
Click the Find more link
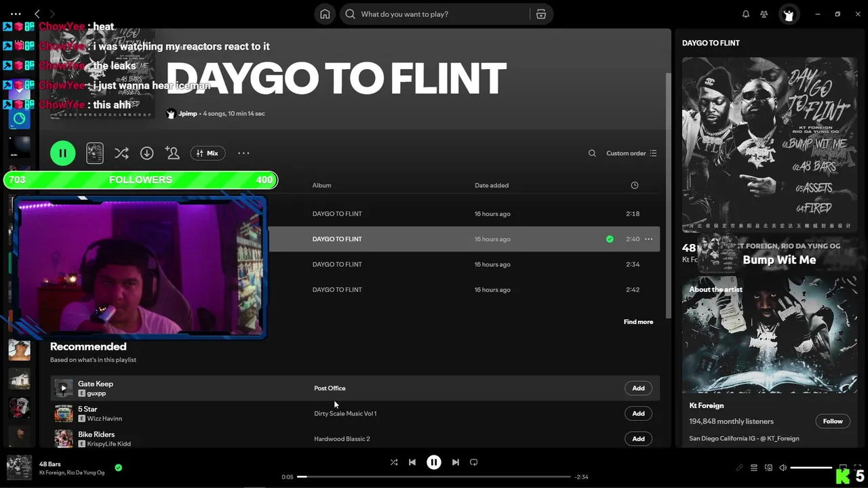638,322
